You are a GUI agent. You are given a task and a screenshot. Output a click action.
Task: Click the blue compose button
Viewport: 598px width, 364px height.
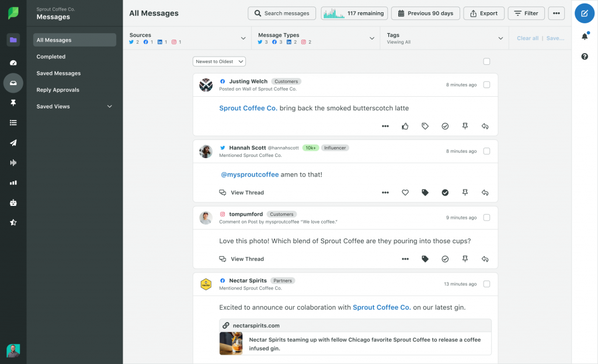pyautogui.click(x=584, y=13)
